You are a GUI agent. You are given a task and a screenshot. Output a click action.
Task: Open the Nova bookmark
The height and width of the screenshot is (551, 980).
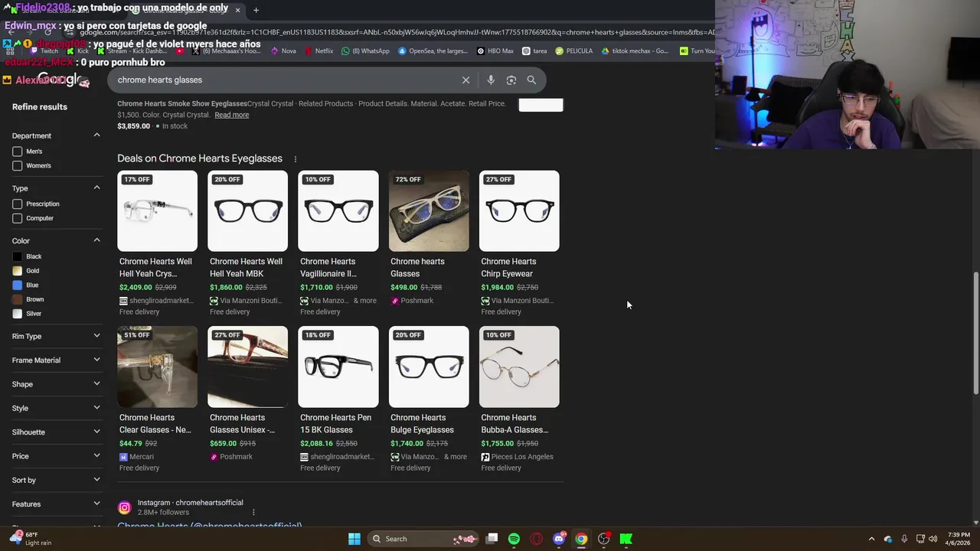(283, 51)
